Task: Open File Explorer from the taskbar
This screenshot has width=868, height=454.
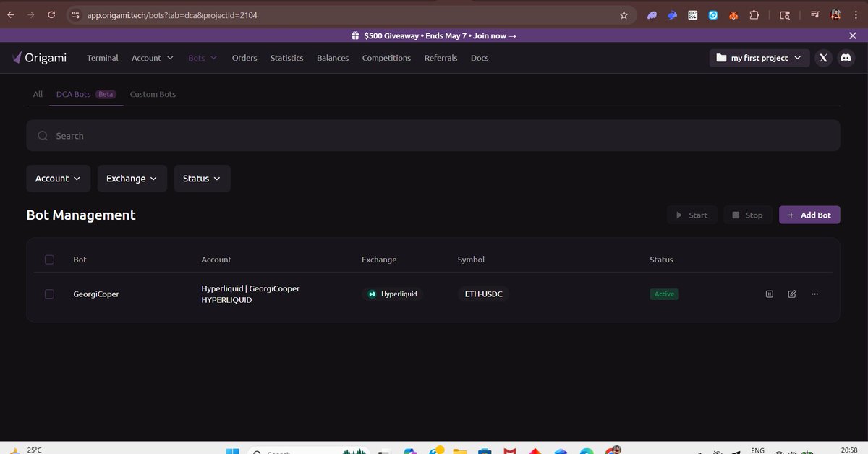Action: click(x=459, y=451)
